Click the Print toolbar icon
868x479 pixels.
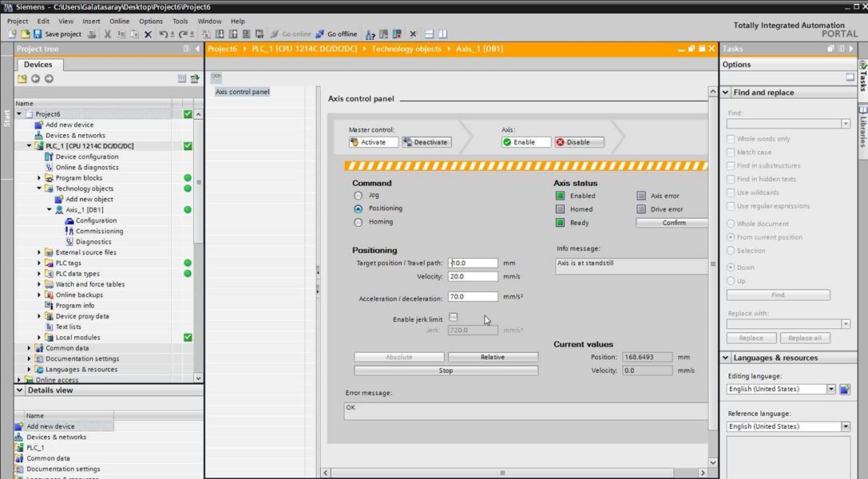(x=91, y=34)
